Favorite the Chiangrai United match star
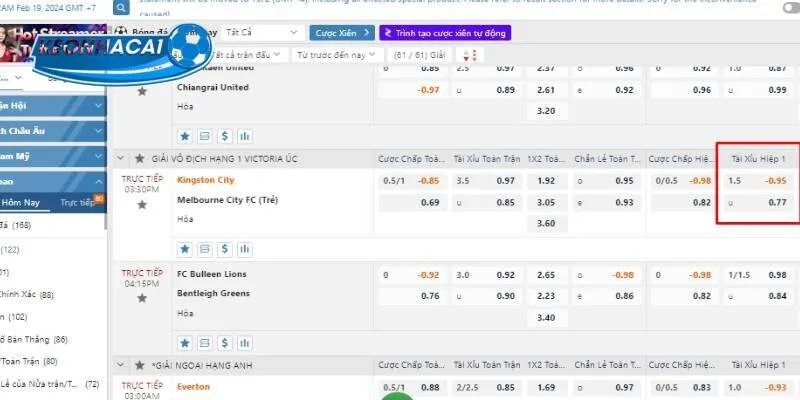The height and width of the screenshot is (400, 800). (142, 91)
